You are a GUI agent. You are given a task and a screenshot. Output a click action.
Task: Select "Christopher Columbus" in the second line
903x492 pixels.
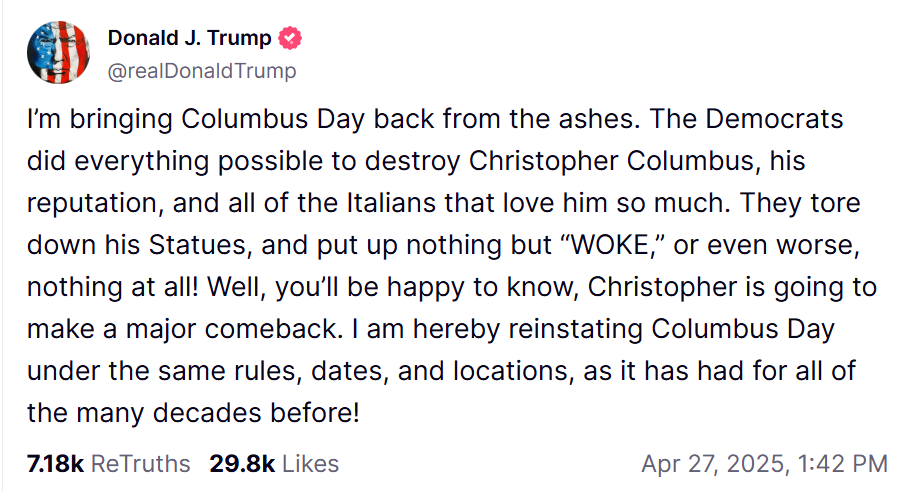[612, 162]
